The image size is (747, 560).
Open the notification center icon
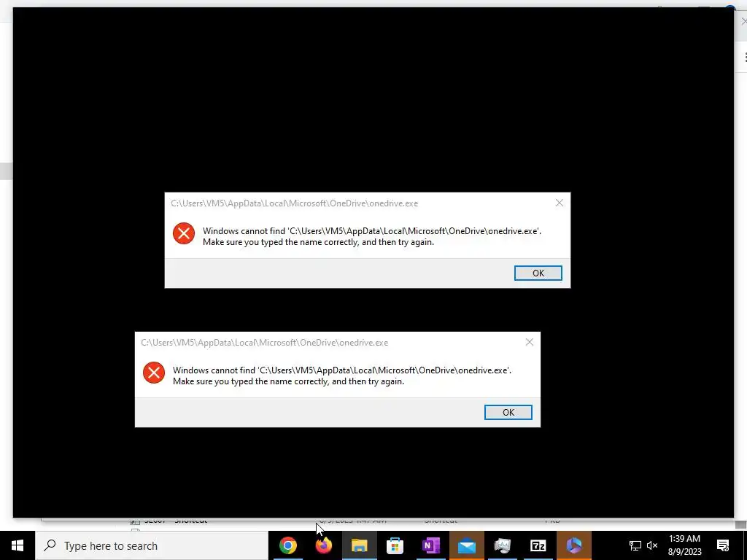click(x=723, y=545)
